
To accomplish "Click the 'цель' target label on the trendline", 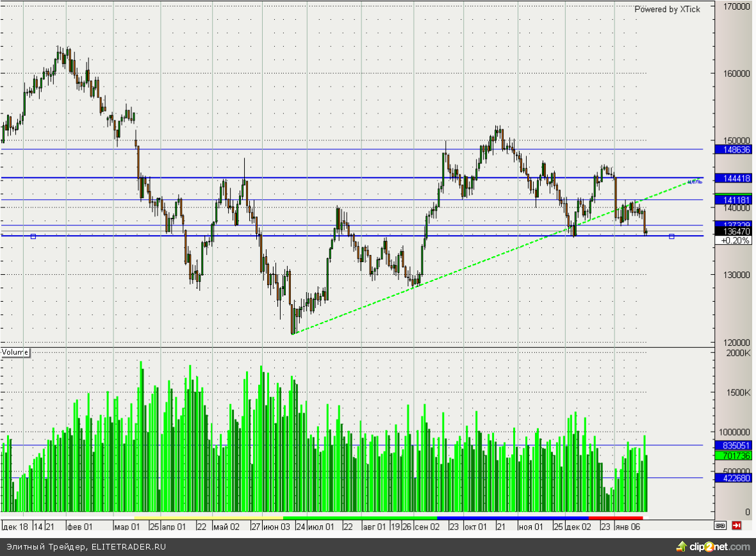I will (x=694, y=181).
